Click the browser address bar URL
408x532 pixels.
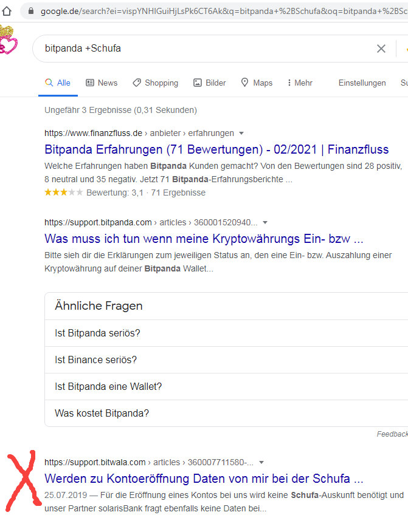(x=224, y=11)
